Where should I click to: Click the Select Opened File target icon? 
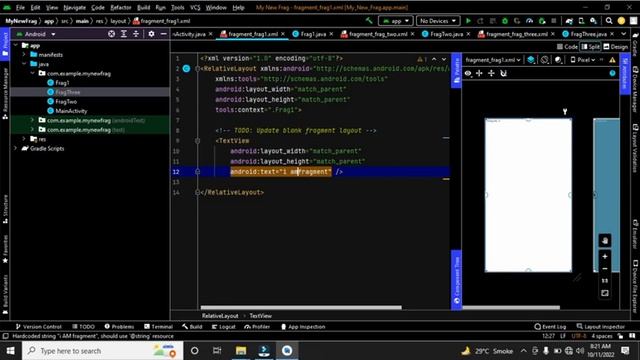point(111,34)
